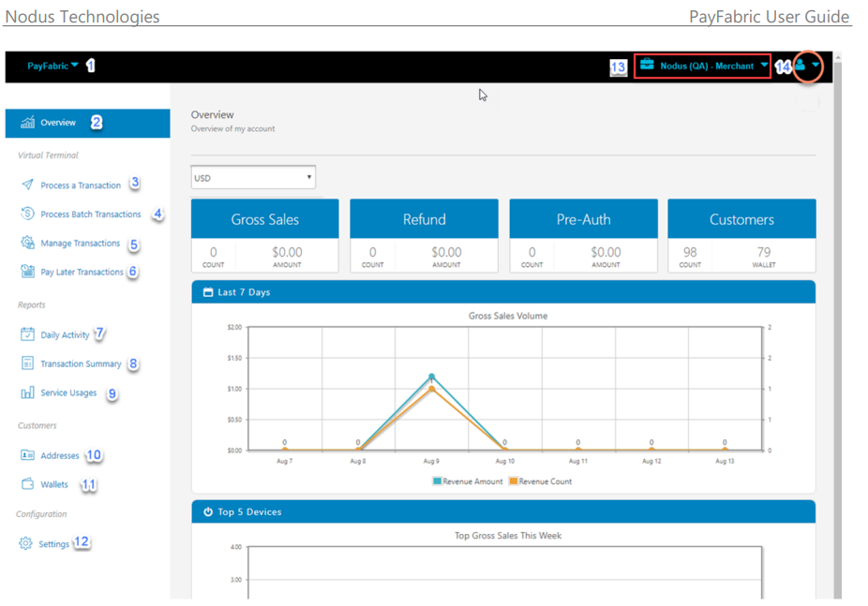Viewport: 868px width, 606px height.
Task: Click the Wallets icon in sidebar
Action: pyautogui.click(x=27, y=484)
